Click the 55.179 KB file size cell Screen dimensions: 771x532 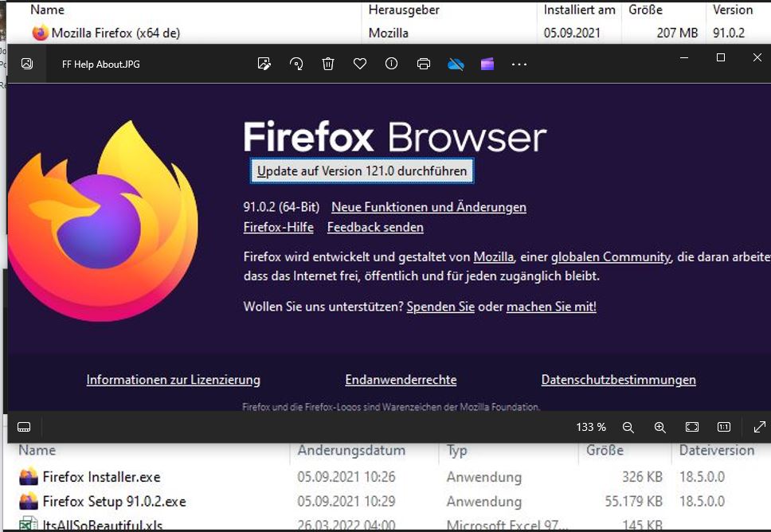tap(633, 502)
